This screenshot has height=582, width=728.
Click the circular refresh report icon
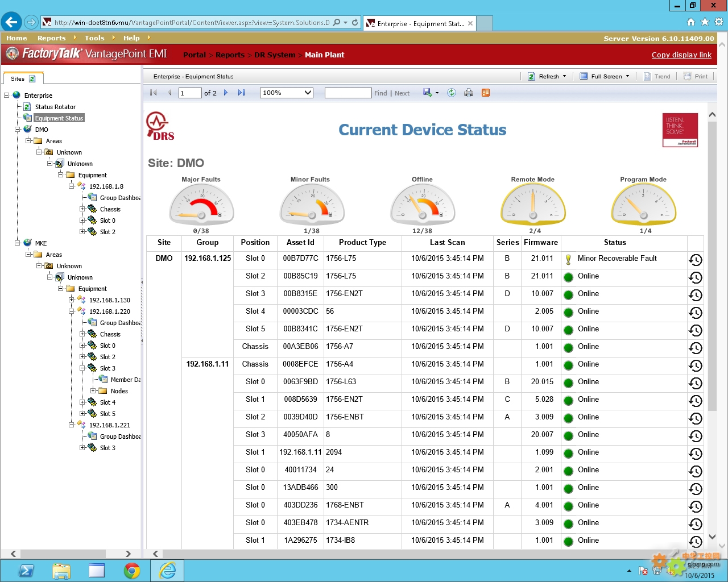(452, 93)
